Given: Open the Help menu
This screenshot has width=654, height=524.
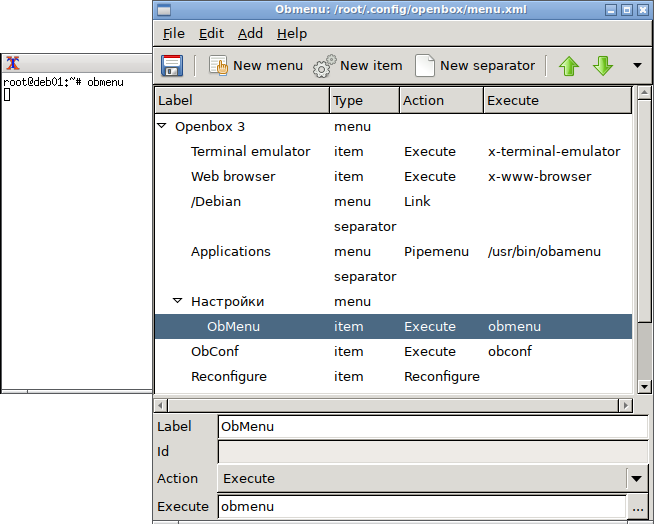Looking at the screenshot, I should tap(292, 33).
